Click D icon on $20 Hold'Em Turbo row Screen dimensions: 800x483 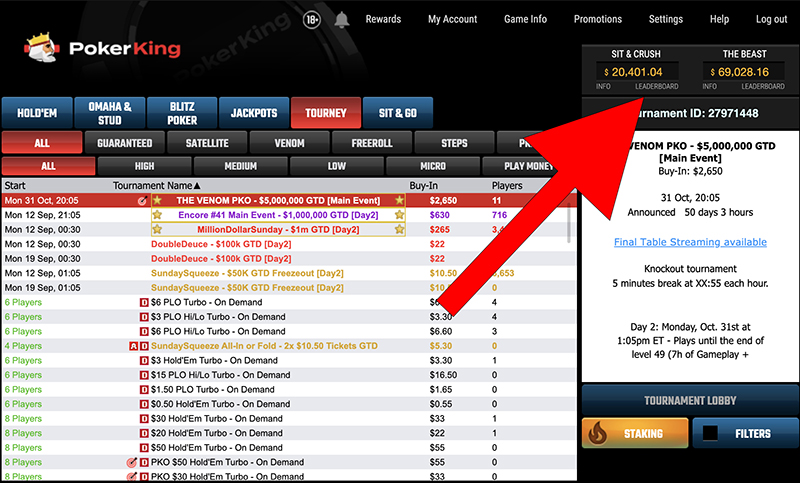click(x=144, y=433)
